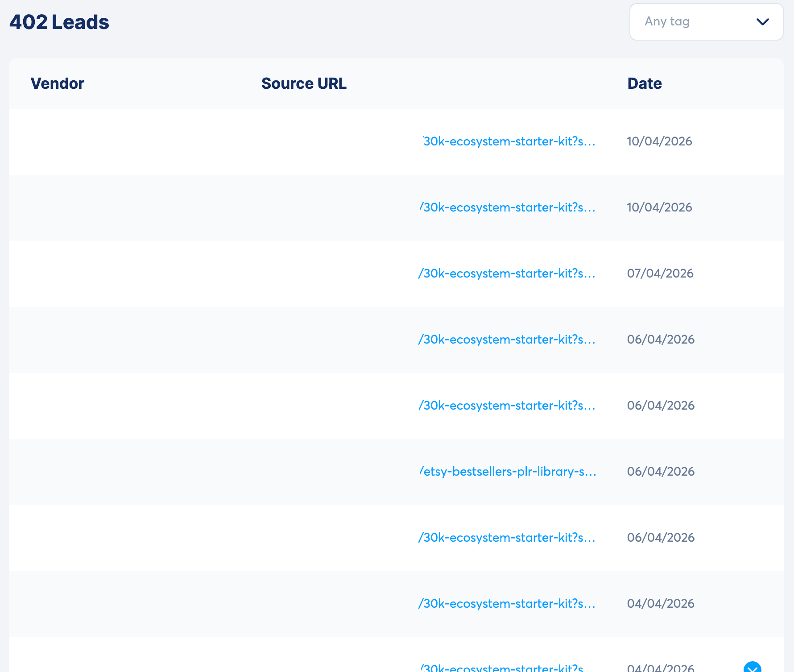Viewport: 794px width, 672px height.
Task: Select the 07/04/2026 date cell
Action: click(x=660, y=274)
